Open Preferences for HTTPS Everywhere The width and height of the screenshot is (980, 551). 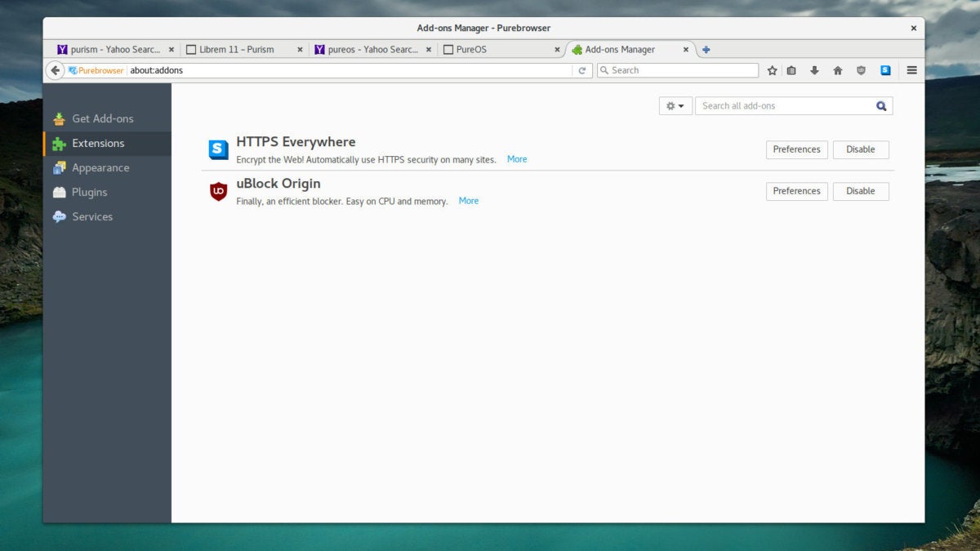[796, 149]
